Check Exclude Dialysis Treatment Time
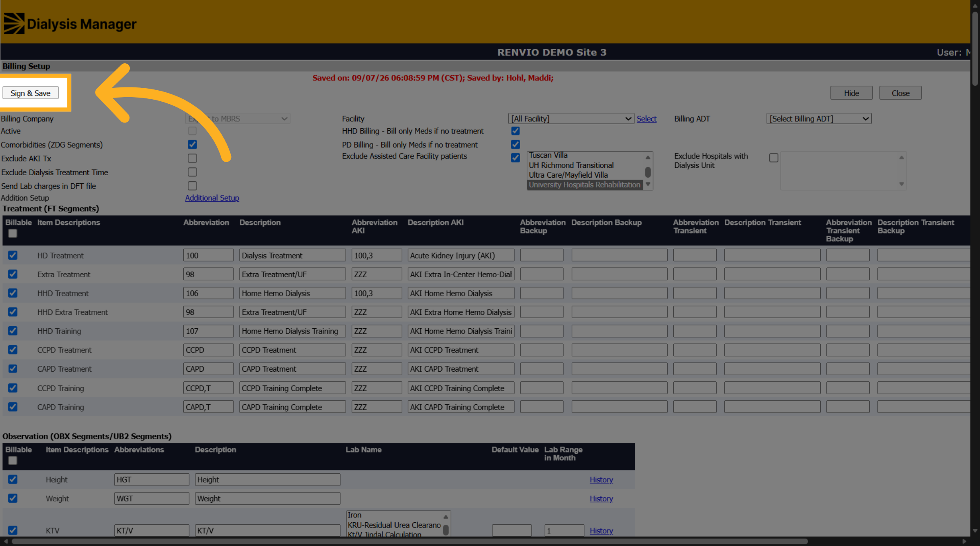Image resolution: width=980 pixels, height=546 pixels. [x=192, y=172]
